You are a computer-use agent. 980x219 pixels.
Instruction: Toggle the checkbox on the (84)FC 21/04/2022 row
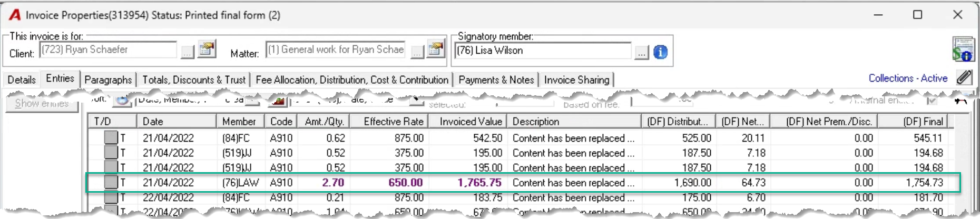(111, 137)
